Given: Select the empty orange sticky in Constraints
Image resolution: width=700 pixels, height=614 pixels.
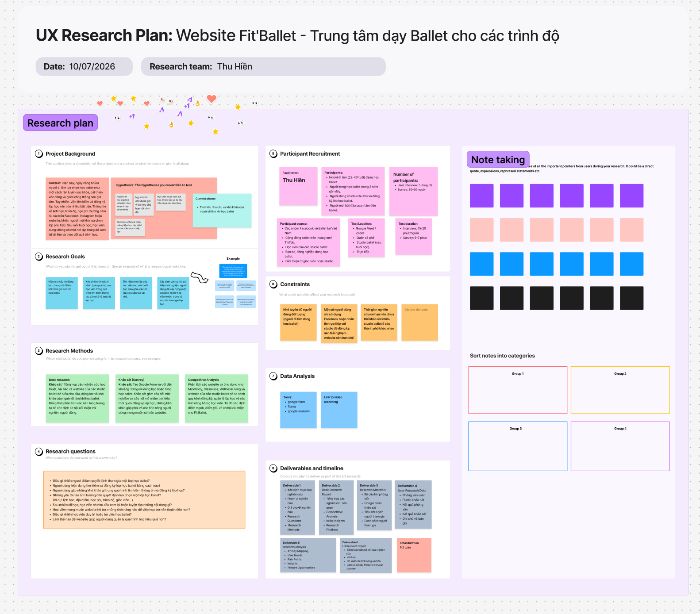Looking at the screenshot, I should point(420,322).
